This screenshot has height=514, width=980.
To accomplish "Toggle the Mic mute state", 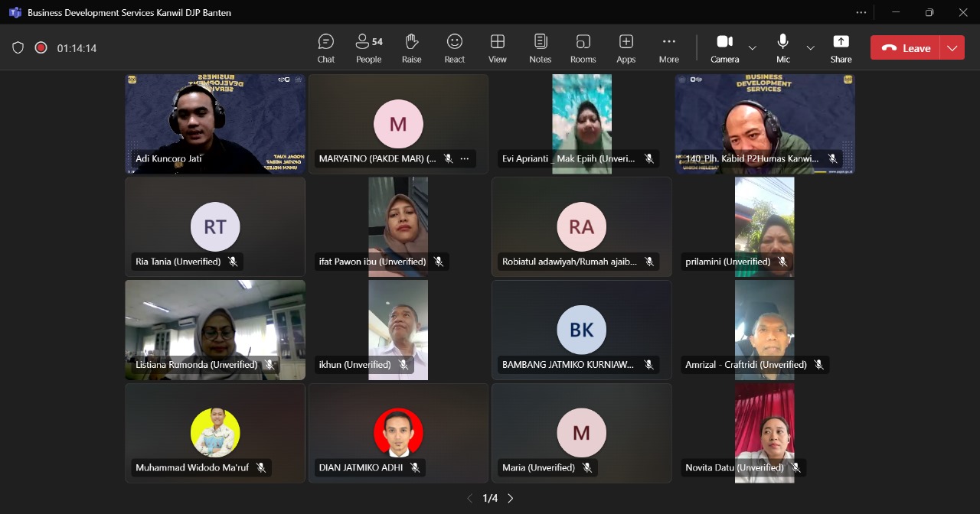I will [x=782, y=48].
